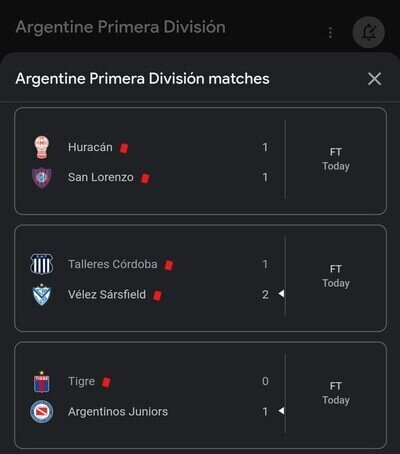Viewport: 400px width, 454px height.
Task: Click the winner arrow beside Argentinos Juniors score
Action: [281, 411]
